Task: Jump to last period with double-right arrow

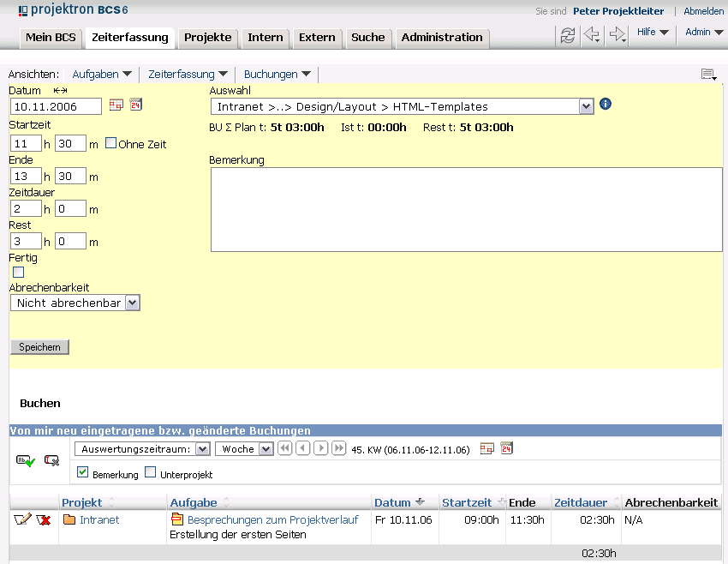Action: tap(339, 449)
